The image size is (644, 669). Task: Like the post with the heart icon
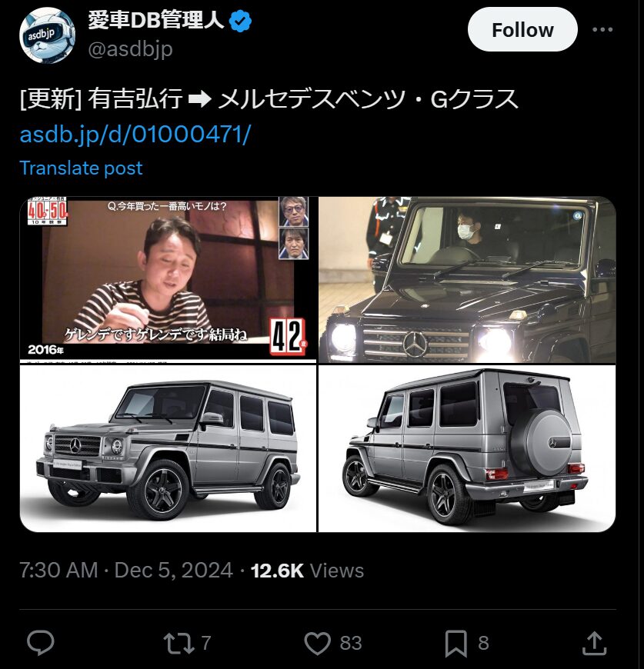(x=318, y=643)
